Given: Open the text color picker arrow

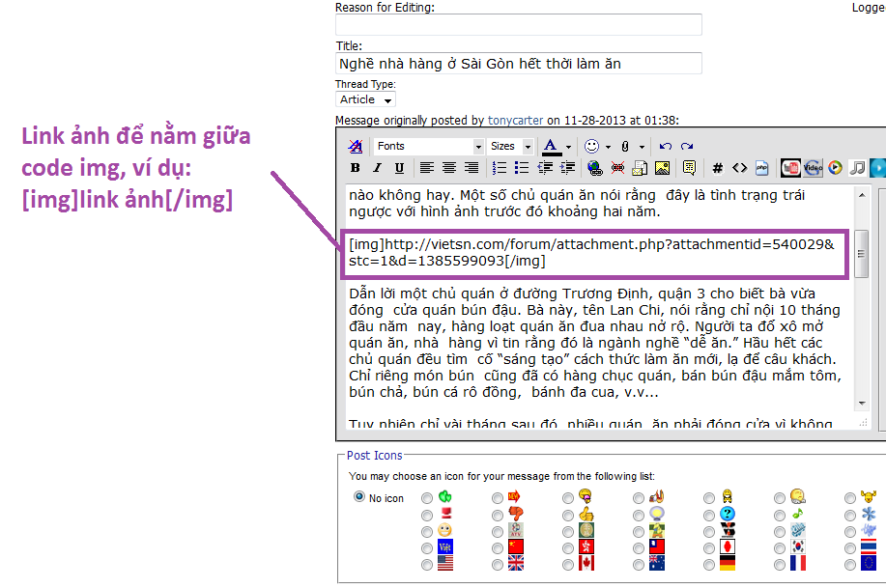Looking at the screenshot, I should pos(566,146).
